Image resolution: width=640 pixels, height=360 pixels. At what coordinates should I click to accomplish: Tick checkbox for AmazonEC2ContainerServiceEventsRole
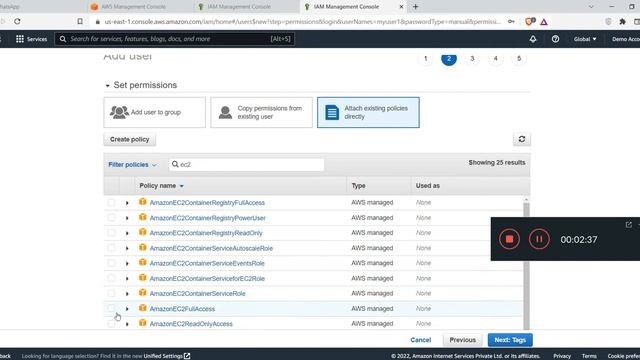[x=111, y=263]
